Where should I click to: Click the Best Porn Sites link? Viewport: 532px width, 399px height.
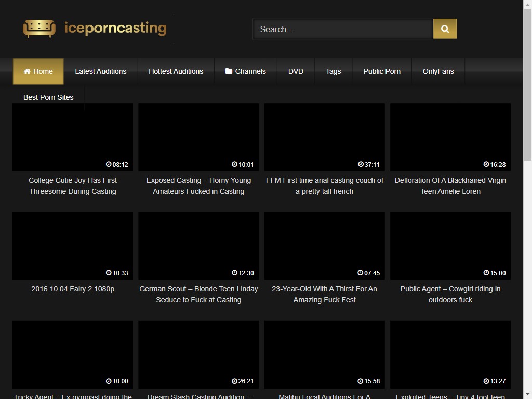point(48,97)
